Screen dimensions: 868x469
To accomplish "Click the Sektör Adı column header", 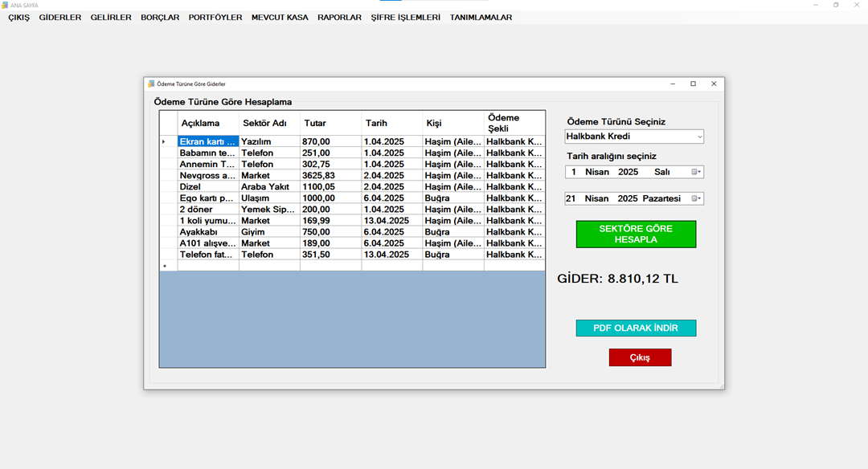I will click(269, 123).
